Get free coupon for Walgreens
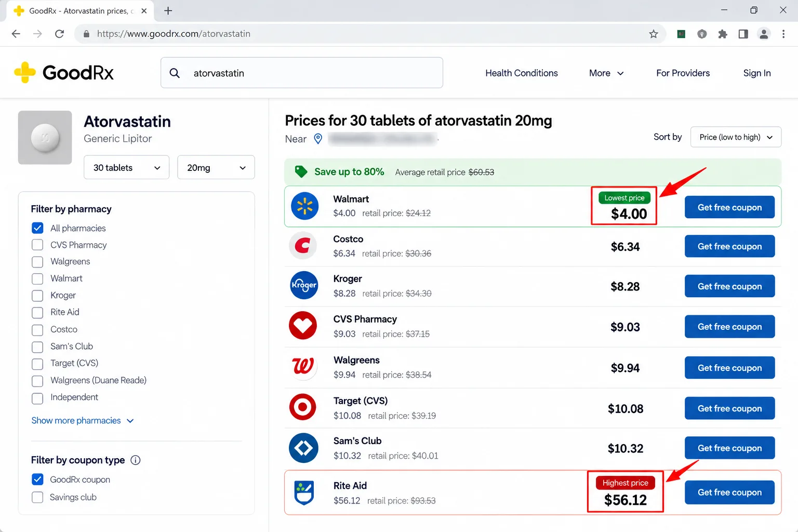The height and width of the screenshot is (532, 798). pyautogui.click(x=729, y=367)
